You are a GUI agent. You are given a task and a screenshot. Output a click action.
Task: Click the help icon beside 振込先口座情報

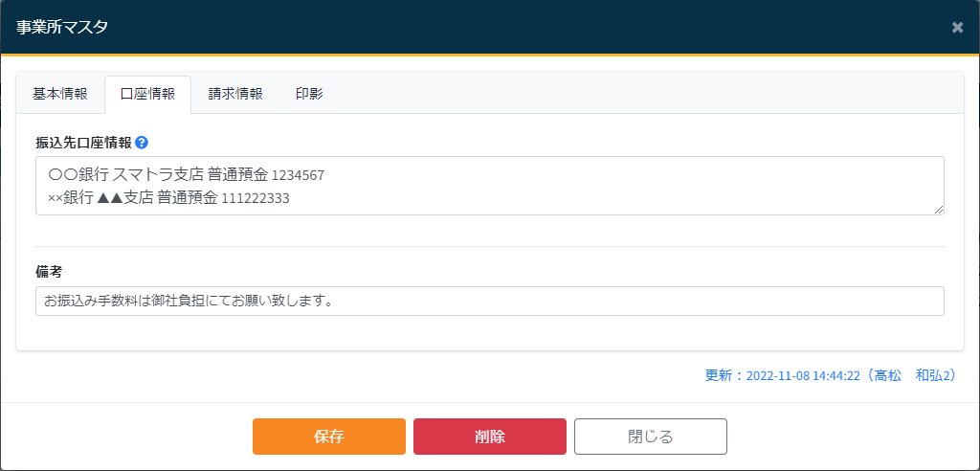tap(142, 143)
